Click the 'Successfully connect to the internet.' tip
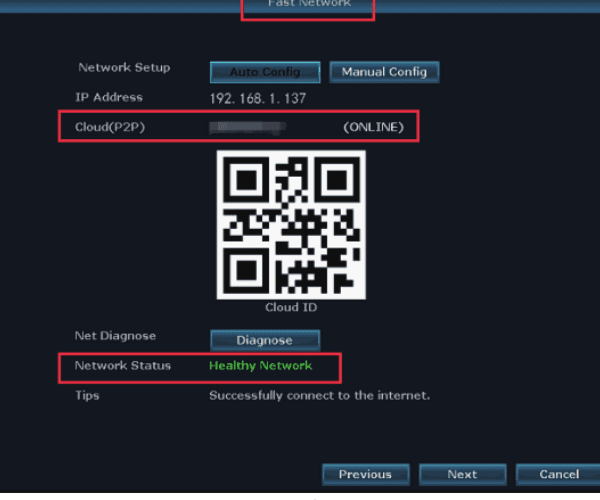The width and height of the screenshot is (600, 500). pyautogui.click(x=320, y=395)
